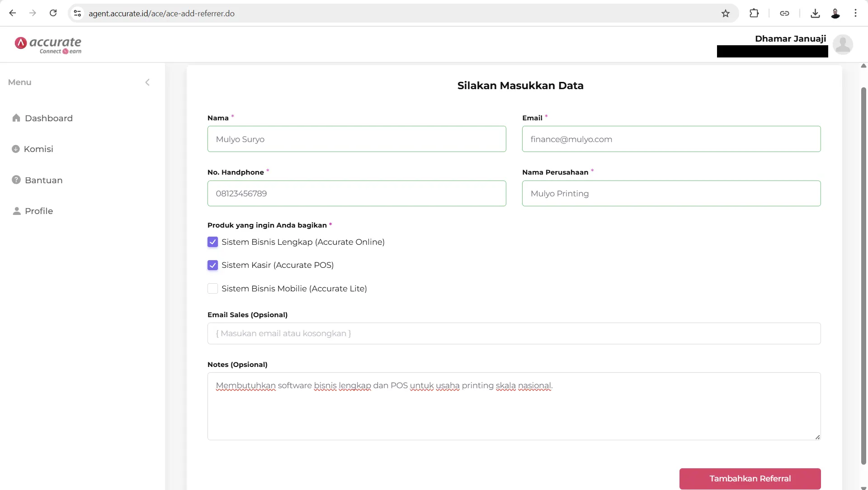The image size is (868, 490).
Task: Click the Dhamar Januaji user name
Action: pos(790,38)
